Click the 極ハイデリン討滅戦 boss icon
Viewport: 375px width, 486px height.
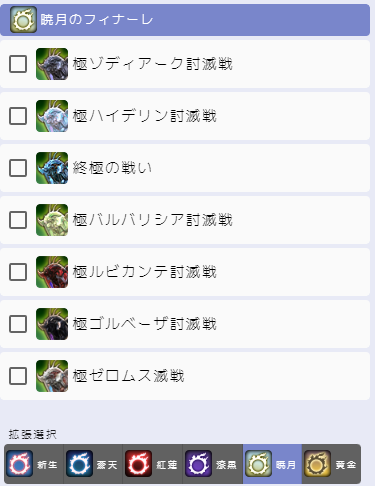coord(52,116)
